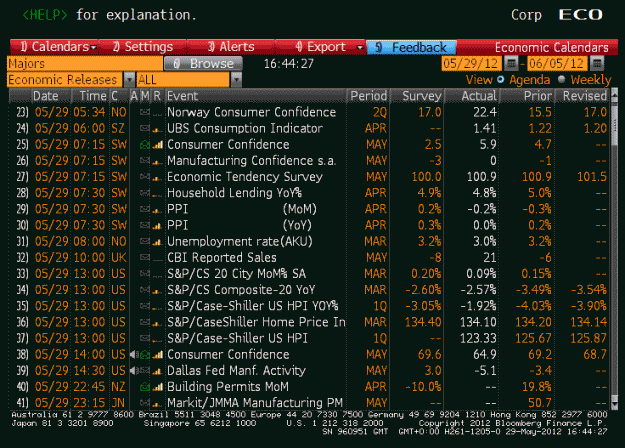
Task: Click alert envelope for Household Lending YoY%
Action: click(x=145, y=193)
